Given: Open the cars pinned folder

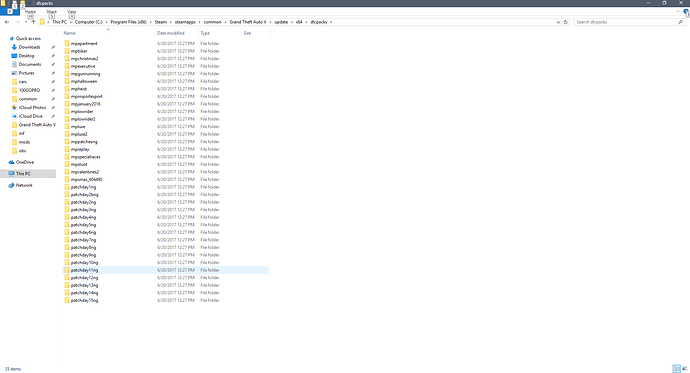Looking at the screenshot, I should click(22, 82).
